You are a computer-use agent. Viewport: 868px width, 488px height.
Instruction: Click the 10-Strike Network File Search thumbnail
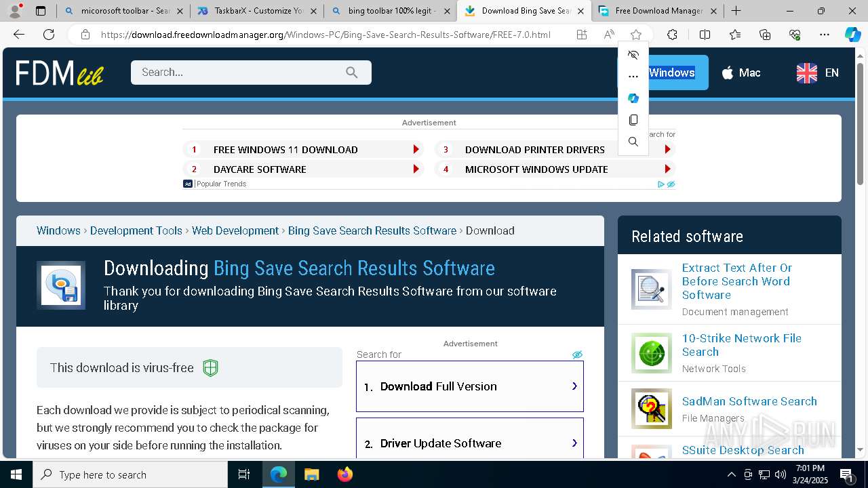click(652, 353)
